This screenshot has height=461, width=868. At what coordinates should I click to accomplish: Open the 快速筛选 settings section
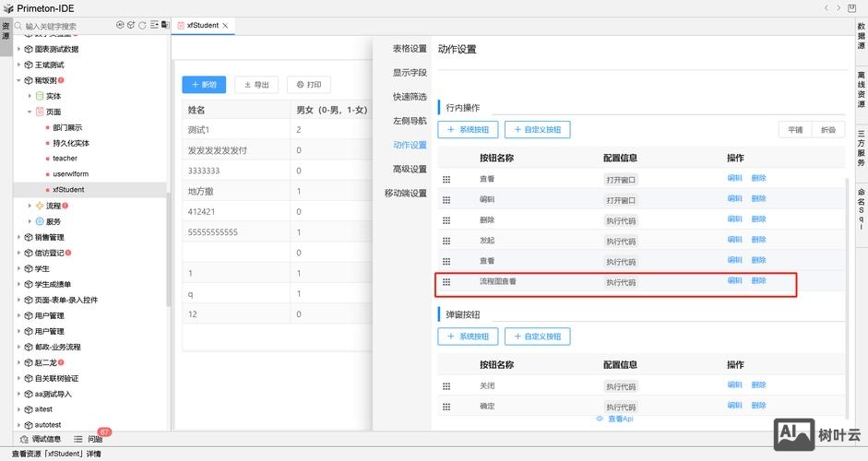pyautogui.click(x=410, y=97)
